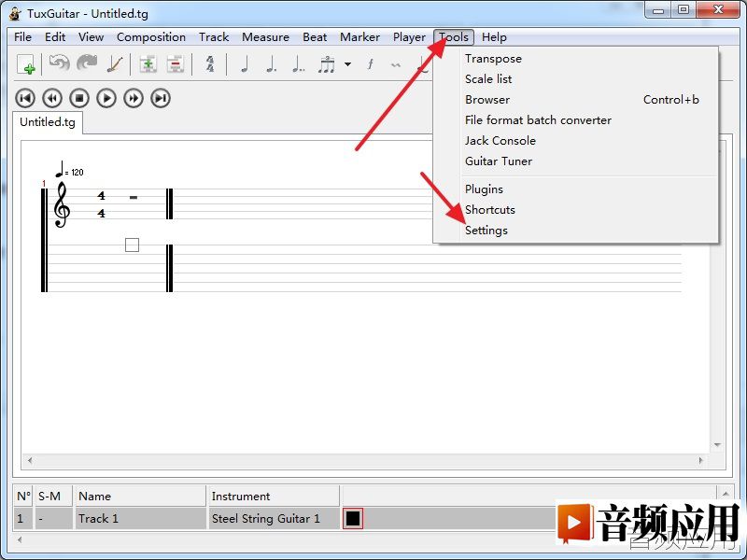Toggle the double dotted note icon

coord(298,64)
